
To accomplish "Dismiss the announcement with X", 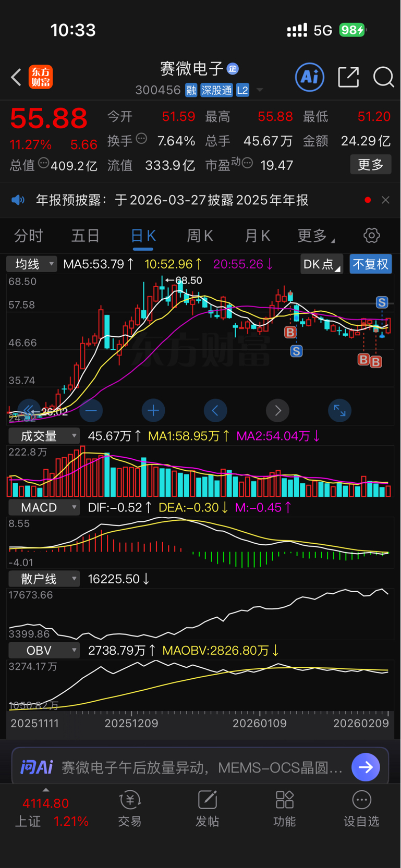I will click(x=385, y=200).
